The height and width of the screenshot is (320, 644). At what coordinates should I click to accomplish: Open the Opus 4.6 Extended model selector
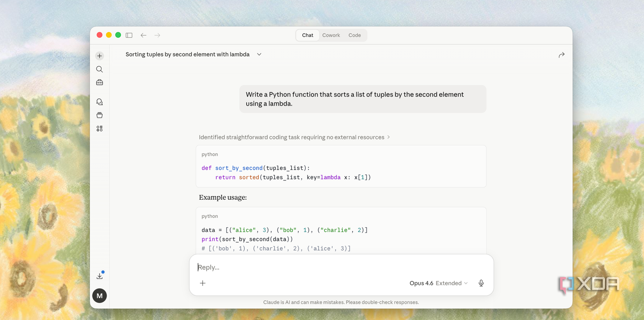click(x=438, y=283)
